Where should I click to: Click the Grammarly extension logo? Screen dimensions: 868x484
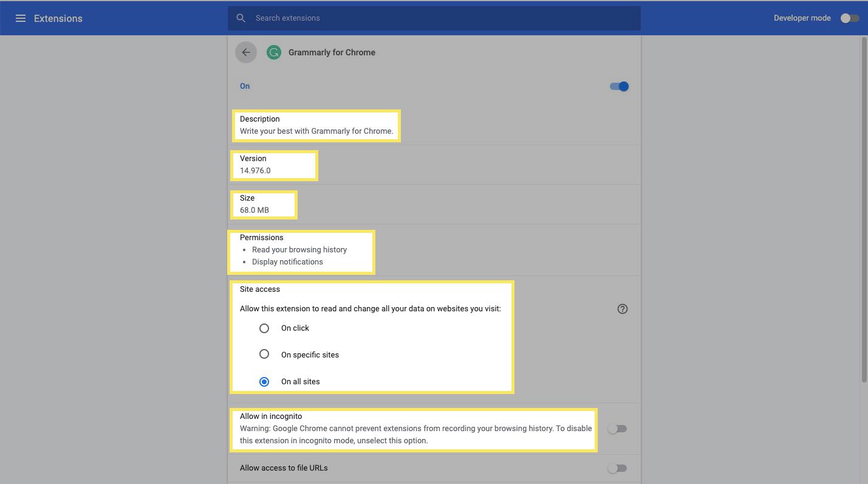click(x=274, y=52)
